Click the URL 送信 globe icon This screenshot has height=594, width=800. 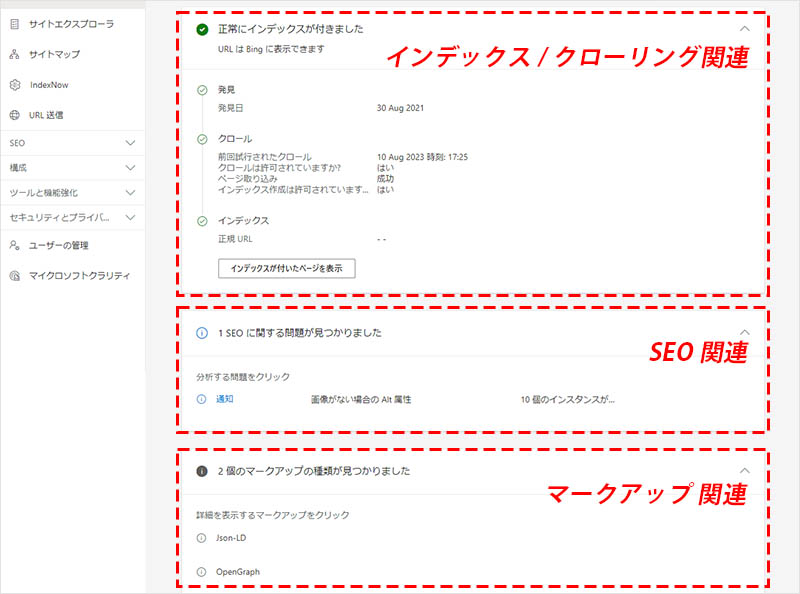[14, 115]
